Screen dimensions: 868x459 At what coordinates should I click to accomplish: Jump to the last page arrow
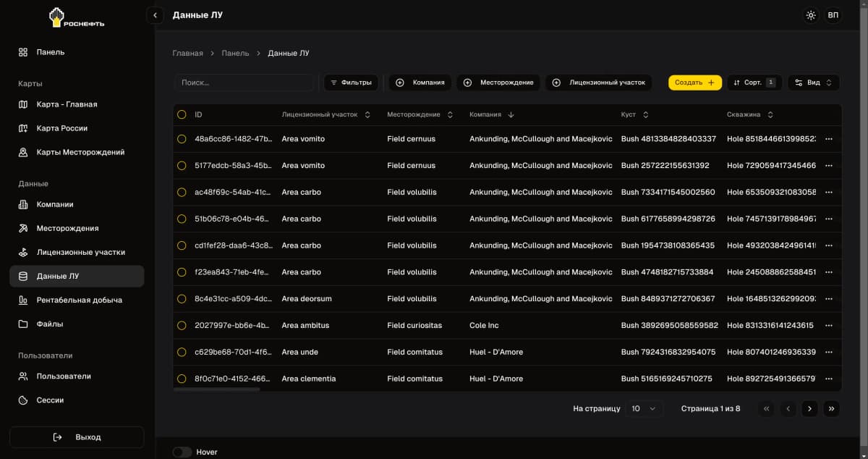pos(832,409)
